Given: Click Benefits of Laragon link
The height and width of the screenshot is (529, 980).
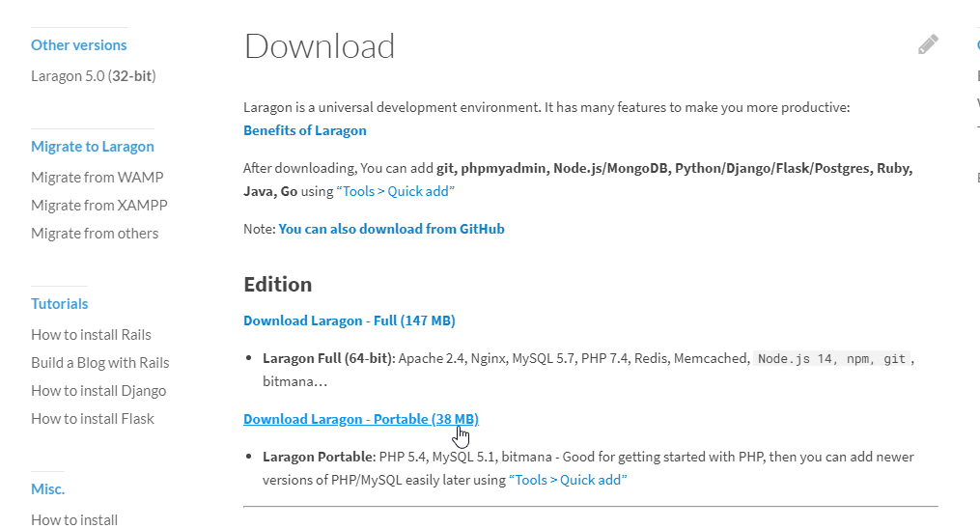Looking at the screenshot, I should click(304, 130).
